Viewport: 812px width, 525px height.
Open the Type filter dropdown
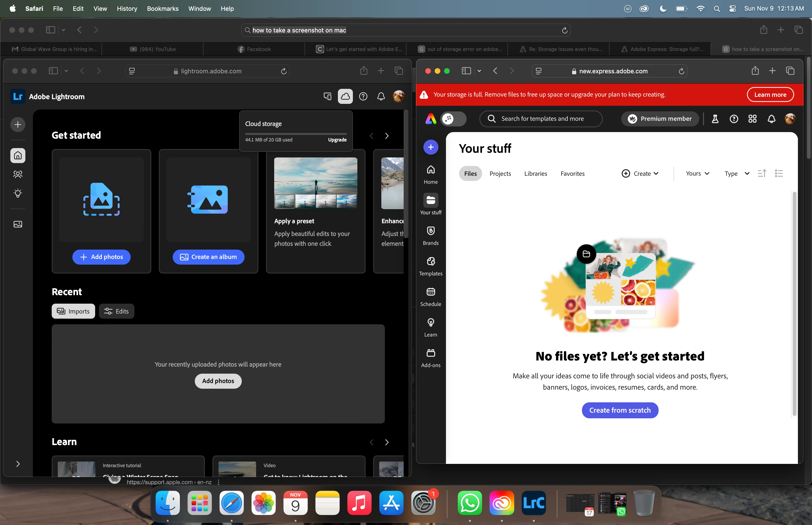click(x=736, y=173)
